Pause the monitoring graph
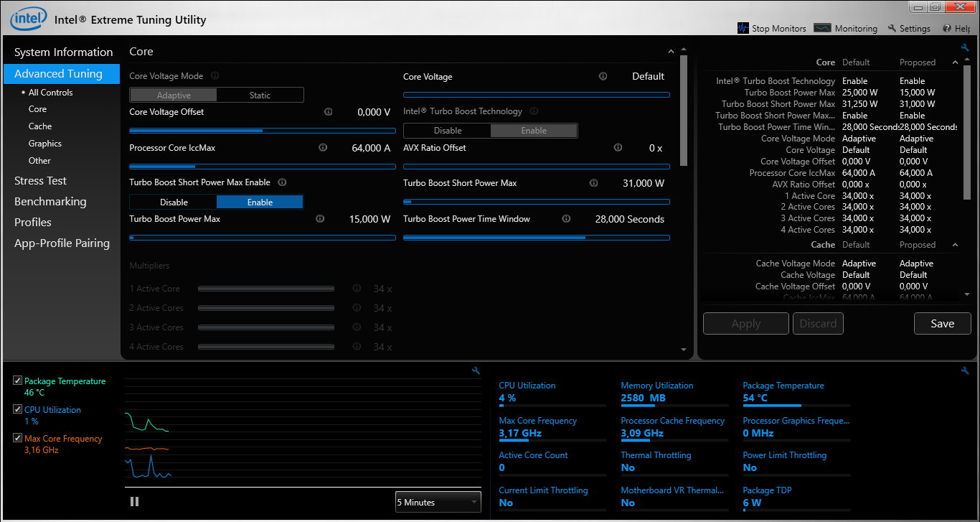The image size is (980, 522). tap(134, 502)
